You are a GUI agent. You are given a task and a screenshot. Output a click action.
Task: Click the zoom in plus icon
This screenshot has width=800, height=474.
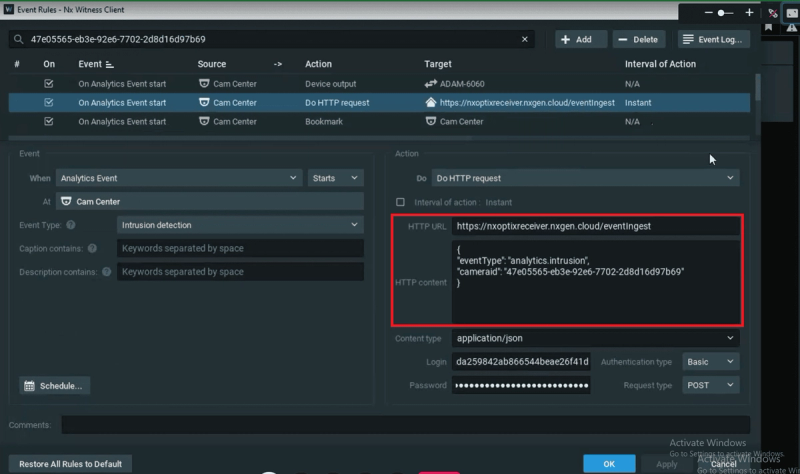(749, 12)
